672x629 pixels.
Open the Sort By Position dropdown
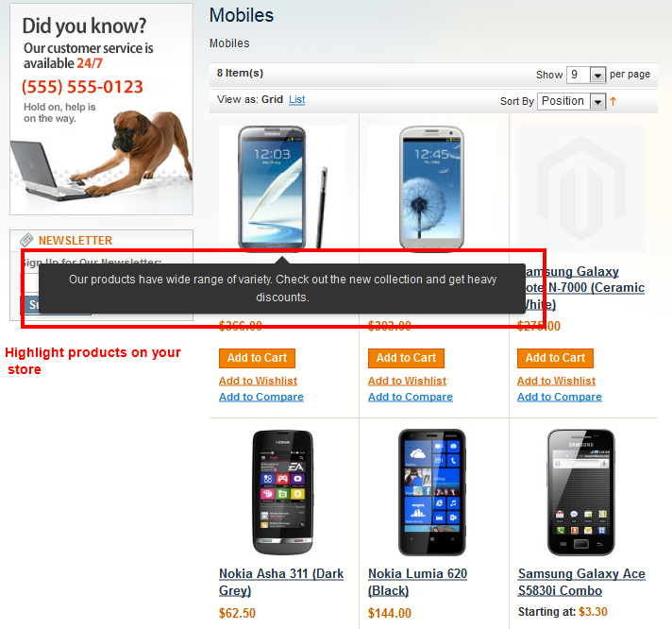(572, 101)
